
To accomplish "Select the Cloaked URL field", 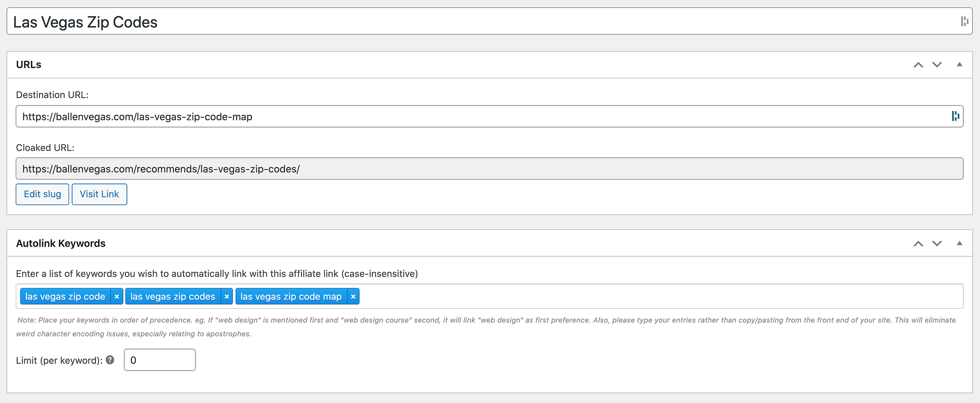I will (489, 169).
